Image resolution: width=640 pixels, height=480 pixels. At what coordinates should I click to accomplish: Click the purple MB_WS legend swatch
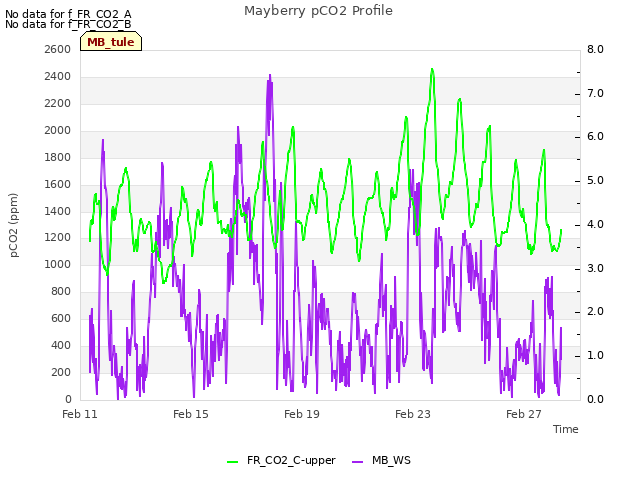(357, 462)
